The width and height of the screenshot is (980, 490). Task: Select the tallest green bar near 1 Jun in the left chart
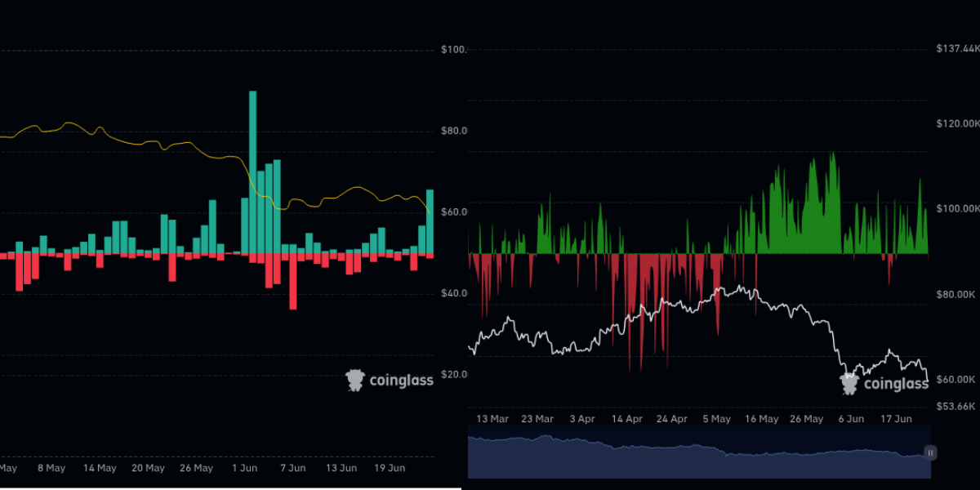coord(252,172)
